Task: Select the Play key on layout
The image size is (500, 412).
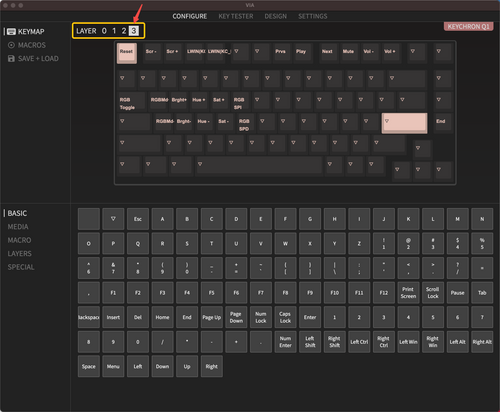Action: pos(301,52)
